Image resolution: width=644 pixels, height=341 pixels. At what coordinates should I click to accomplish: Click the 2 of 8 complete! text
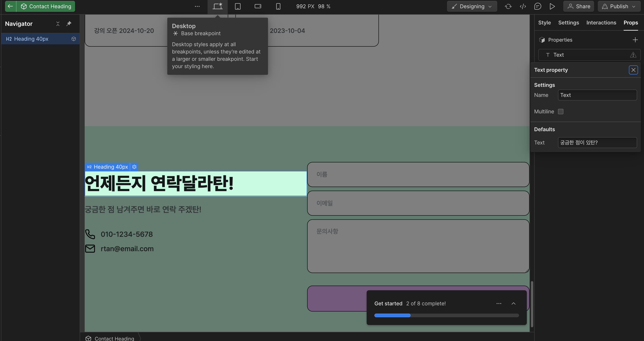coord(426,304)
